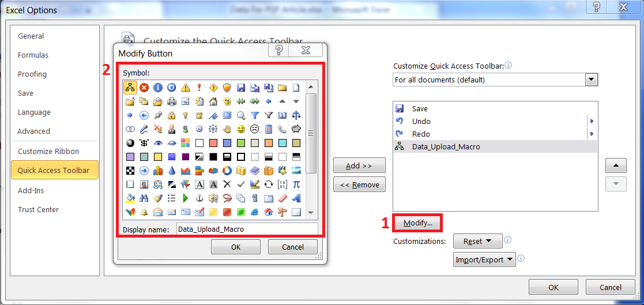Choose the paint palette symbol
The image size is (644, 305).
pyautogui.click(x=227, y=101)
